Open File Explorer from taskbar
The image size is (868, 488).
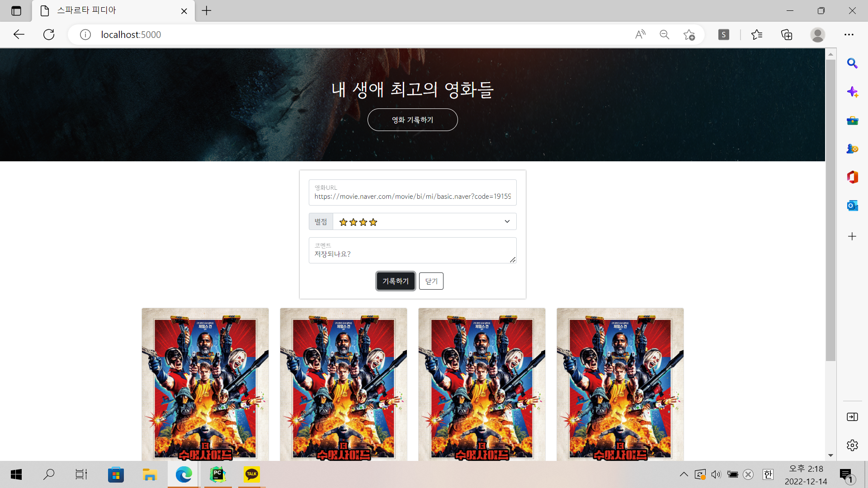pyautogui.click(x=150, y=474)
